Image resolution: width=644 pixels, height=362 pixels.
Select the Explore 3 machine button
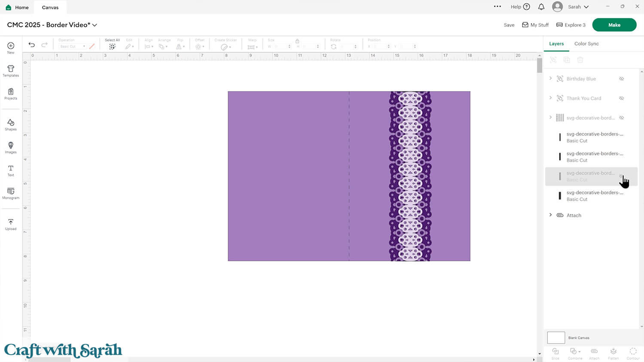(571, 25)
